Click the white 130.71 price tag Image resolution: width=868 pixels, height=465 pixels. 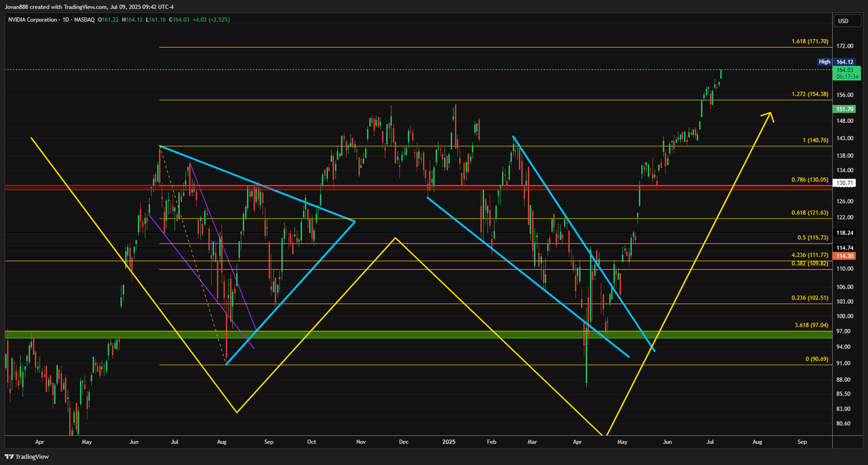tap(846, 184)
